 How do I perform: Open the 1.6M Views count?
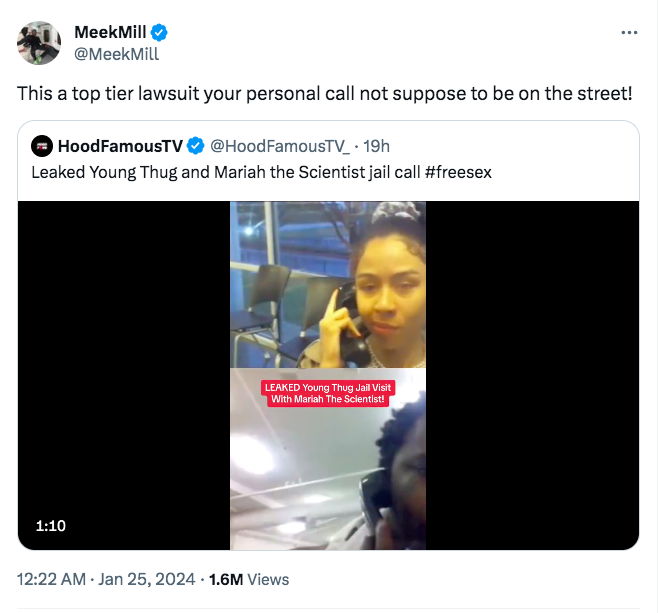[249, 578]
